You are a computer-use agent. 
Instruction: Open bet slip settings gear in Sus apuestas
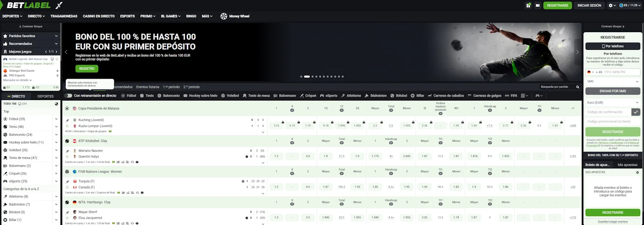click(638, 172)
